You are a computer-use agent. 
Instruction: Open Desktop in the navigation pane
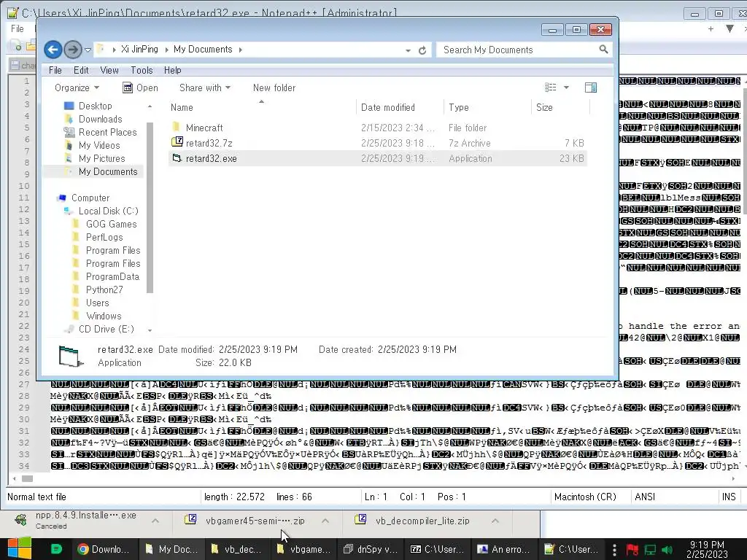point(96,106)
